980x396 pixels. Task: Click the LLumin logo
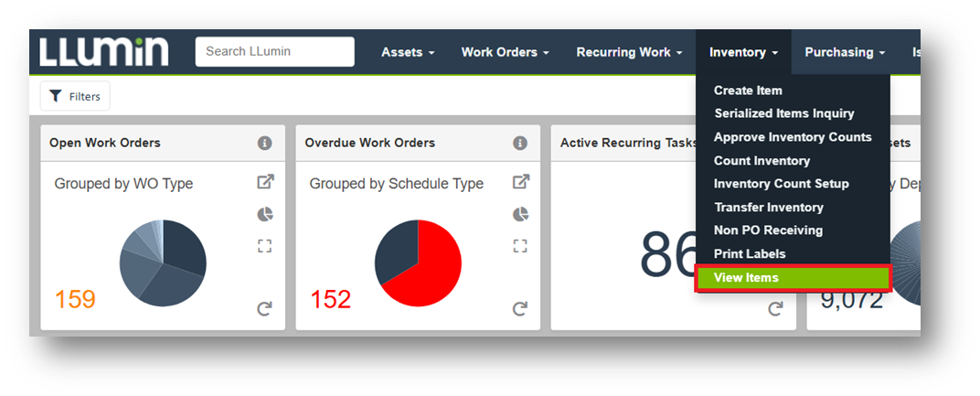[x=104, y=51]
